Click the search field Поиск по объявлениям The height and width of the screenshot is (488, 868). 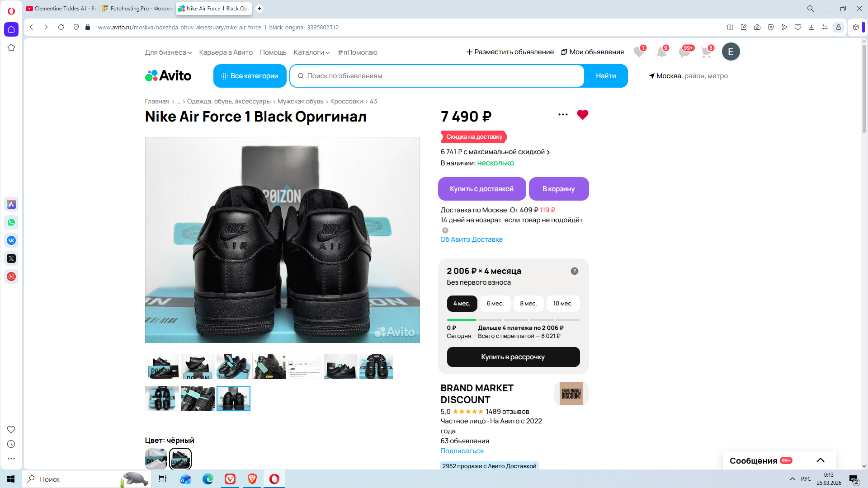439,76
